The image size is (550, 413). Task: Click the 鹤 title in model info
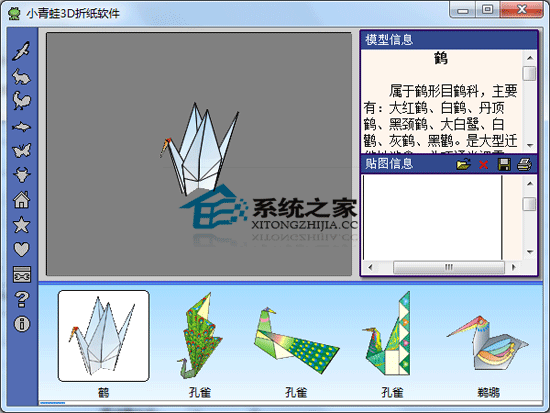click(x=441, y=58)
